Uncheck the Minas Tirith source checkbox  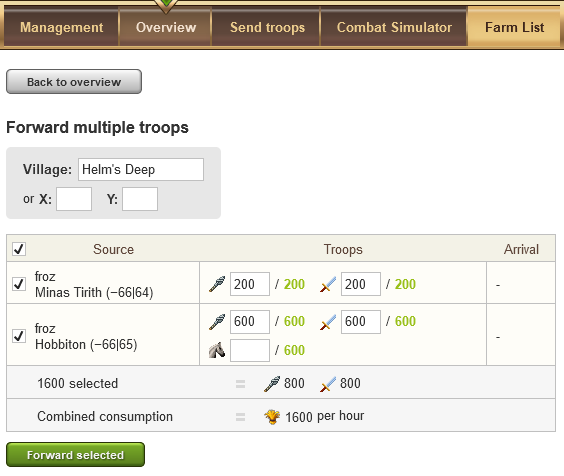19,284
